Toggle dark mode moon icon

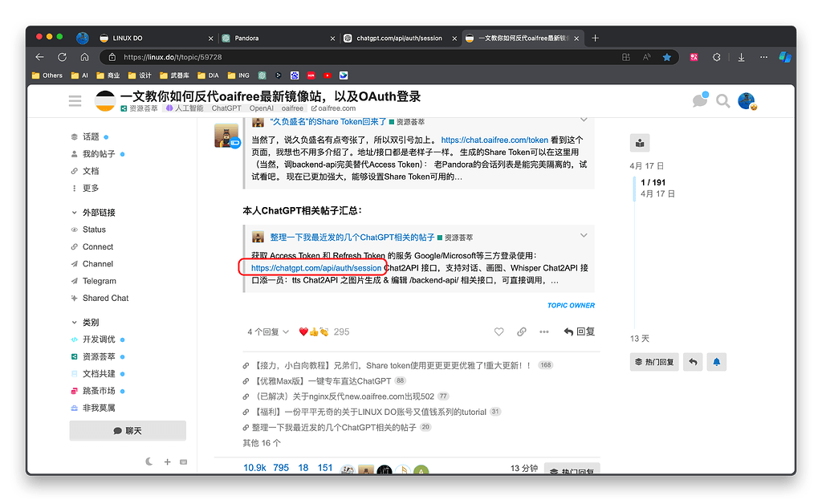(x=149, y=461)
